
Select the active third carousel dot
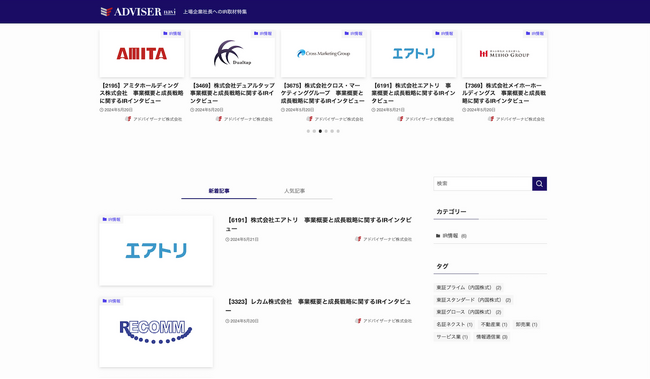(320, 131)
